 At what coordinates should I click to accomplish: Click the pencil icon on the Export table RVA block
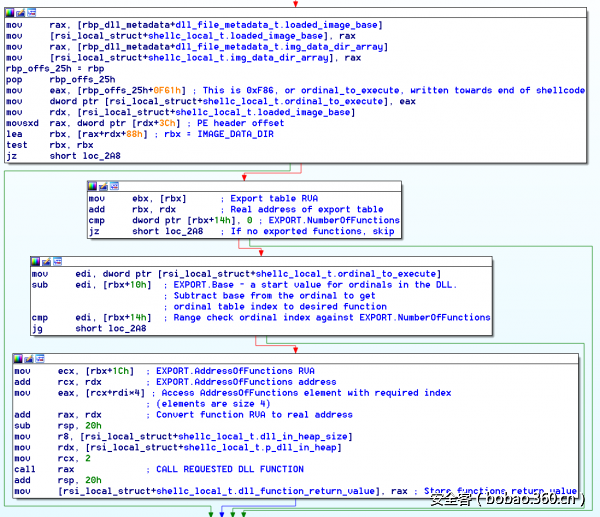tap(102, 186)
